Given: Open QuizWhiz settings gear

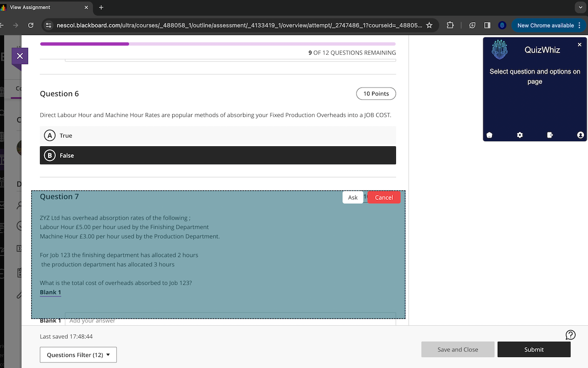Looking at the screenshot, I should (x=520, y=135).
